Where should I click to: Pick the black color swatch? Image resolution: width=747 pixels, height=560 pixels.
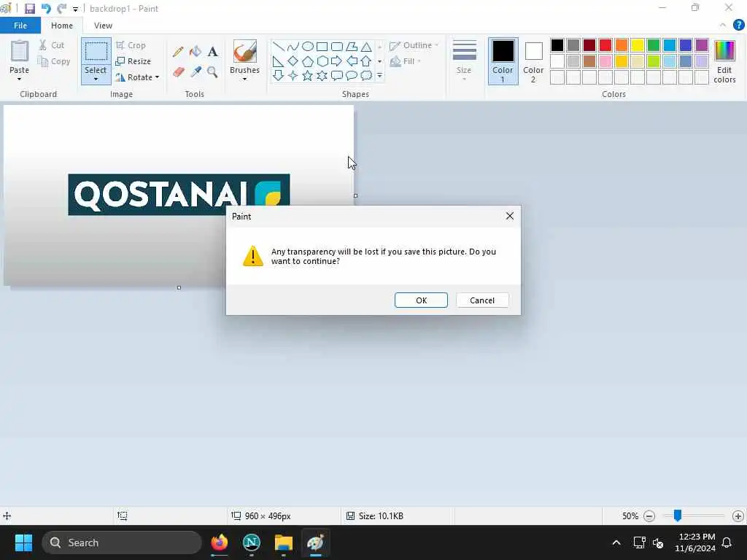click(557, 45)
